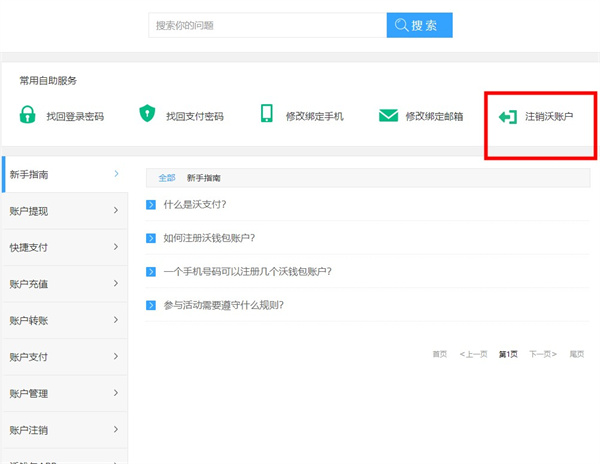
Task: Click the 全部 breadcrumb link
Action: (x=166, y=177)
